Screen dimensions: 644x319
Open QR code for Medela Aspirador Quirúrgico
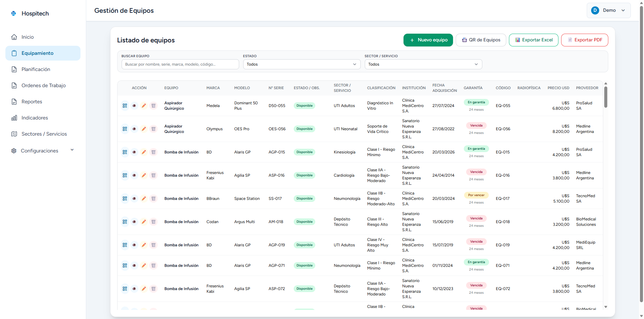point(125,106)
